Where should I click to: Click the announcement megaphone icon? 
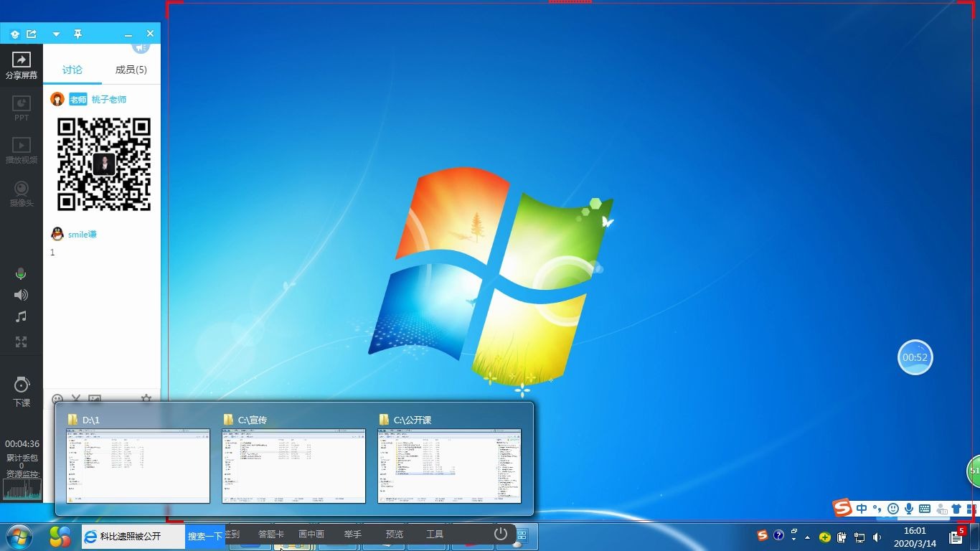141,47
